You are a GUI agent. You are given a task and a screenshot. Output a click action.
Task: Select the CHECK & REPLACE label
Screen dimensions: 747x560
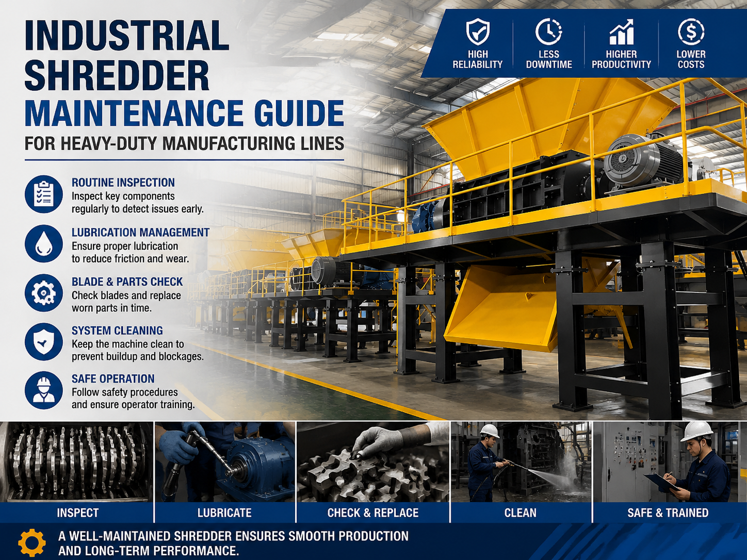(373, 513)
